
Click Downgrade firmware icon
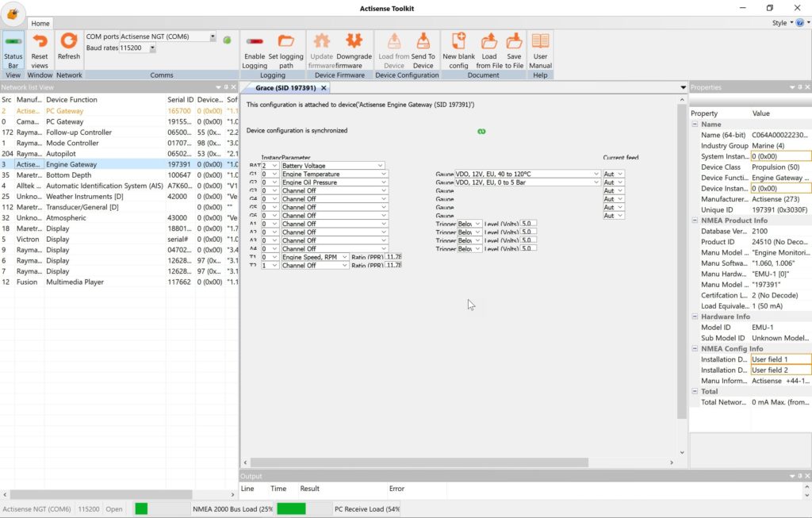[x=354, y=41]
